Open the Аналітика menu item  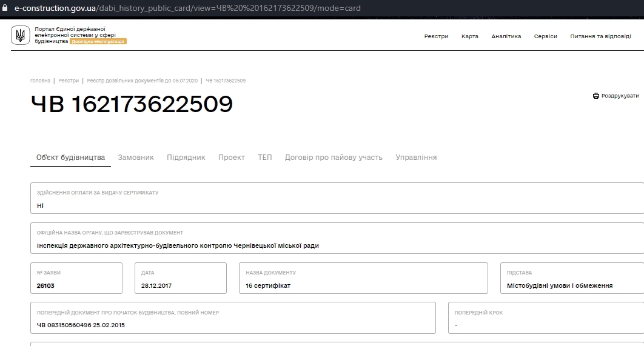click(x=506, y=36)
